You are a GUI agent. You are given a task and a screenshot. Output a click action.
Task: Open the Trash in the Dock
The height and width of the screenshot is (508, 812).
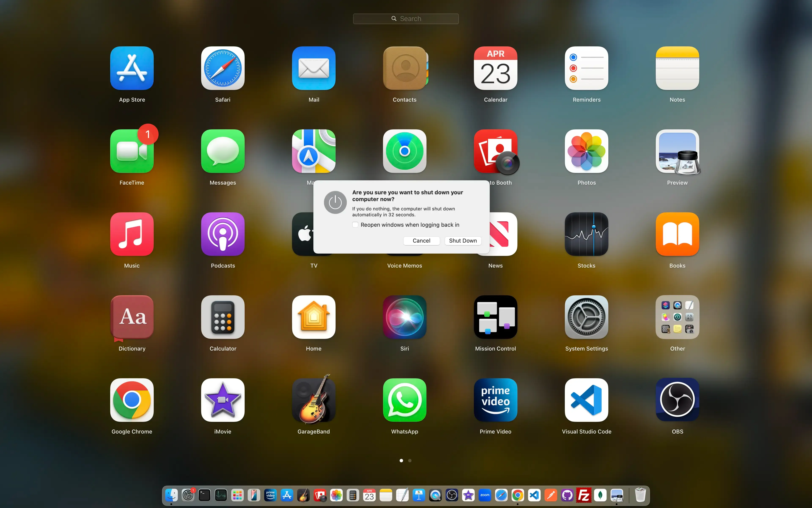pos(640,495)
